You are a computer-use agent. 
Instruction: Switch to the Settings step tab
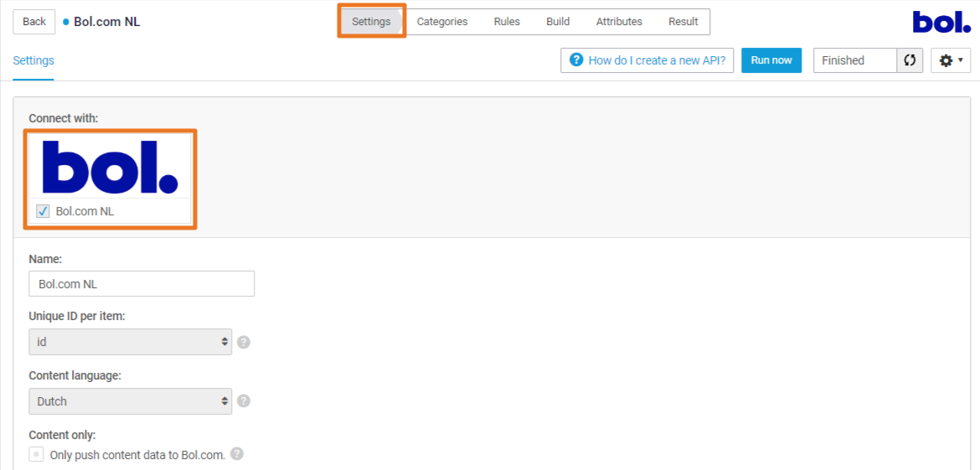(371, 22)
